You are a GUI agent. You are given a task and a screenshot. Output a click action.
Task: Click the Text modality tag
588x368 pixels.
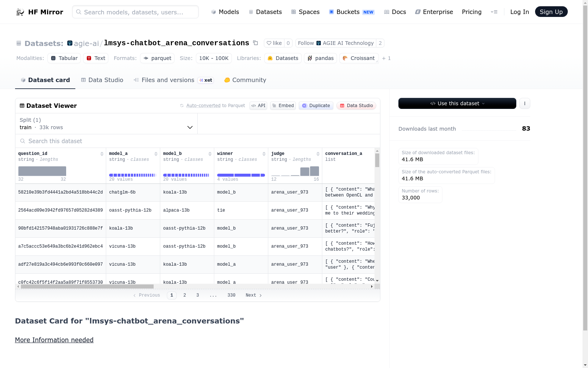click(96, 58)
